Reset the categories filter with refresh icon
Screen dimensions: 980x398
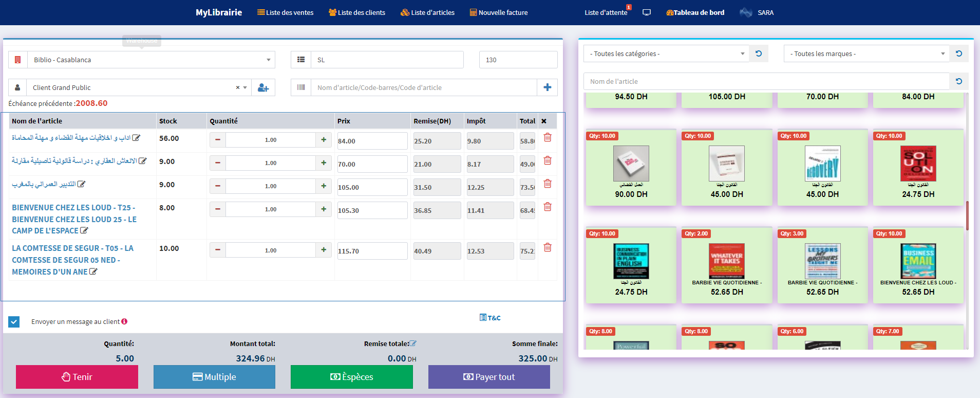[x=759, y=53]
